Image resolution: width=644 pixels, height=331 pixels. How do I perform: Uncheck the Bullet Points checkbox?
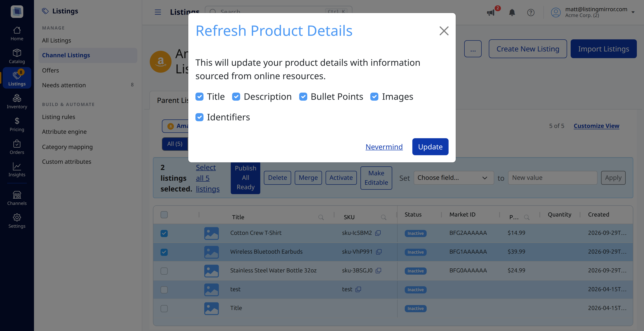coord(303,96)
